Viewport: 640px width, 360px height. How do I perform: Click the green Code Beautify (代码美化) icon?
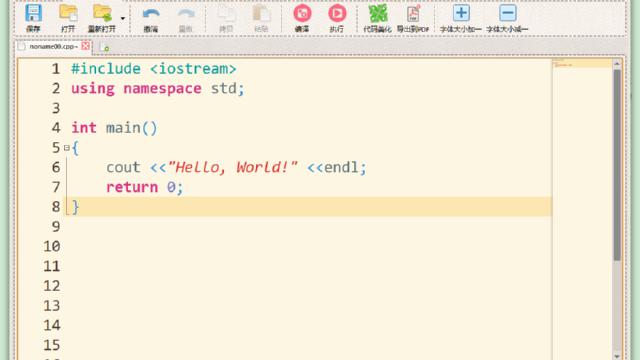[378, 13]
